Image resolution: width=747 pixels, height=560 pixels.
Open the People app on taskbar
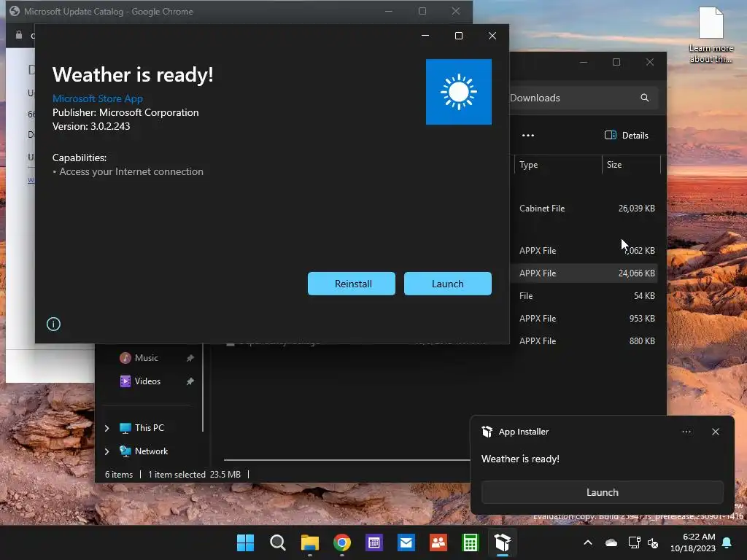(x=438, y=542)
